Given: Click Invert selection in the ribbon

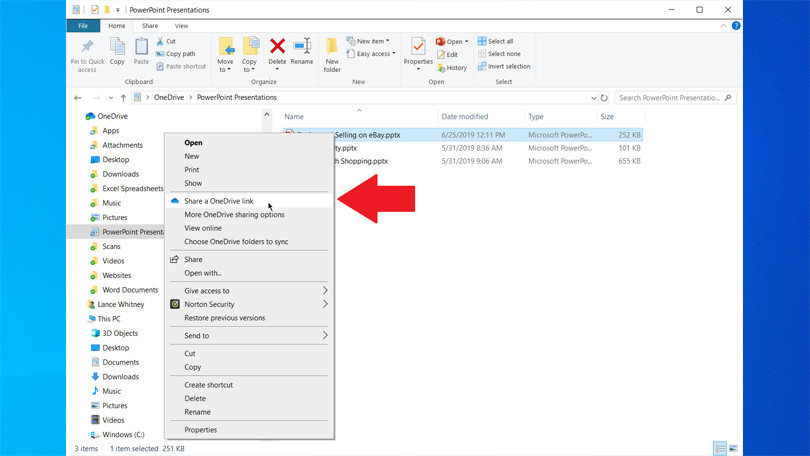Looking at the screenshot, I should [504, 66].
